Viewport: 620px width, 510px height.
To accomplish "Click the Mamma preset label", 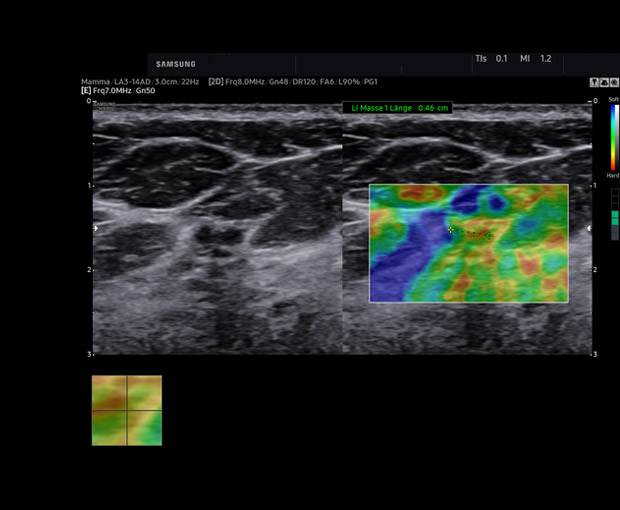I will click(95, 81).
